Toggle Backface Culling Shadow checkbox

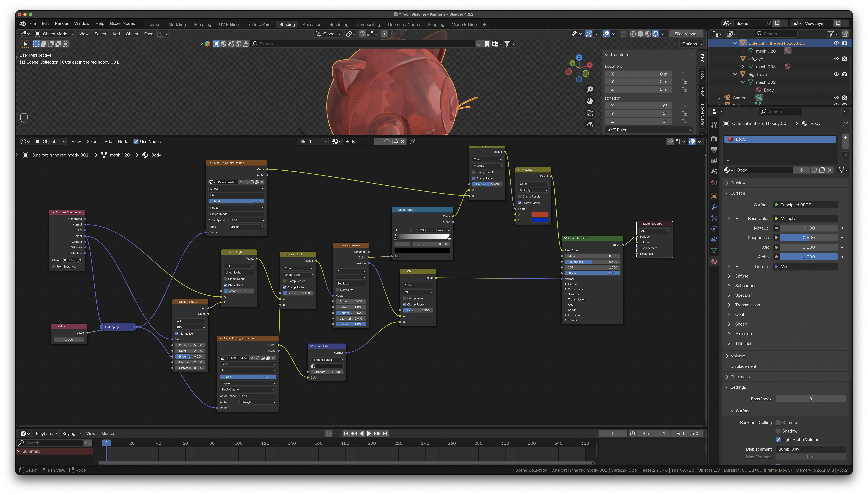778,431
